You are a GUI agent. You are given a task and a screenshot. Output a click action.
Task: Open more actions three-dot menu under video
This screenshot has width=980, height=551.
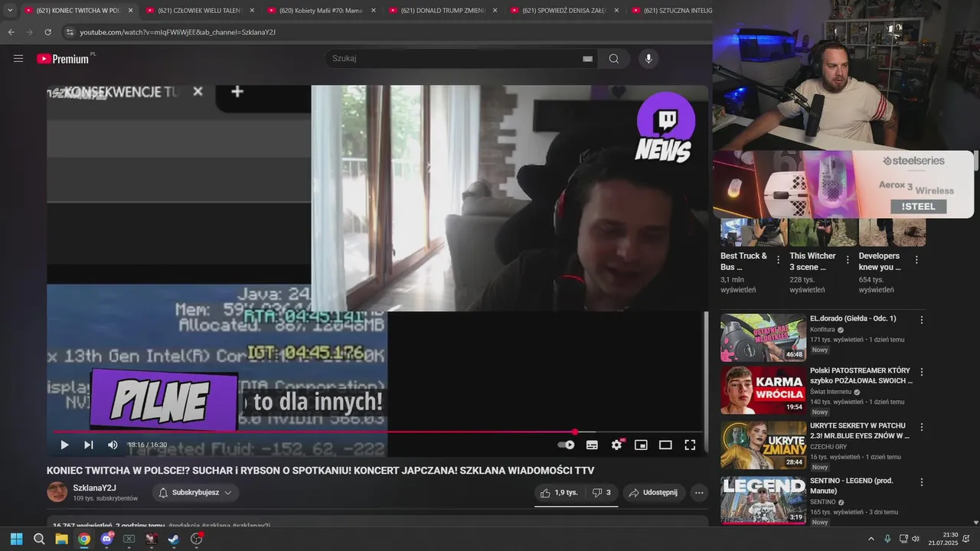pos(699,493)
